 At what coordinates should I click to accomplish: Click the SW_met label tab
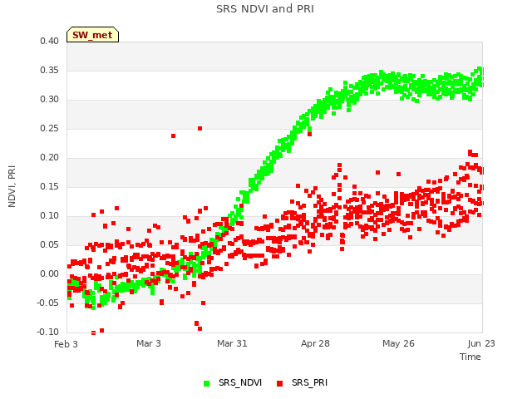click(92, 35)
